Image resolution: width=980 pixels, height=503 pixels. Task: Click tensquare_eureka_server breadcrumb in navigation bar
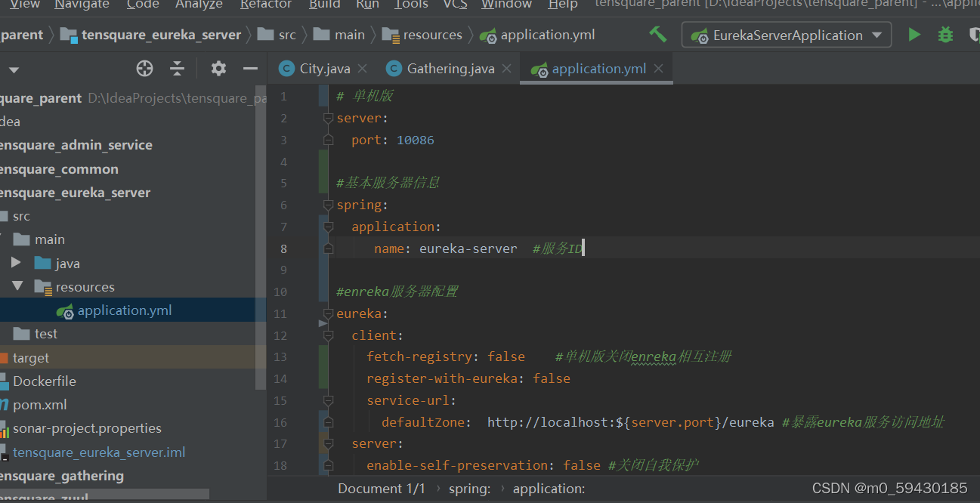click(x=151, y=35)
